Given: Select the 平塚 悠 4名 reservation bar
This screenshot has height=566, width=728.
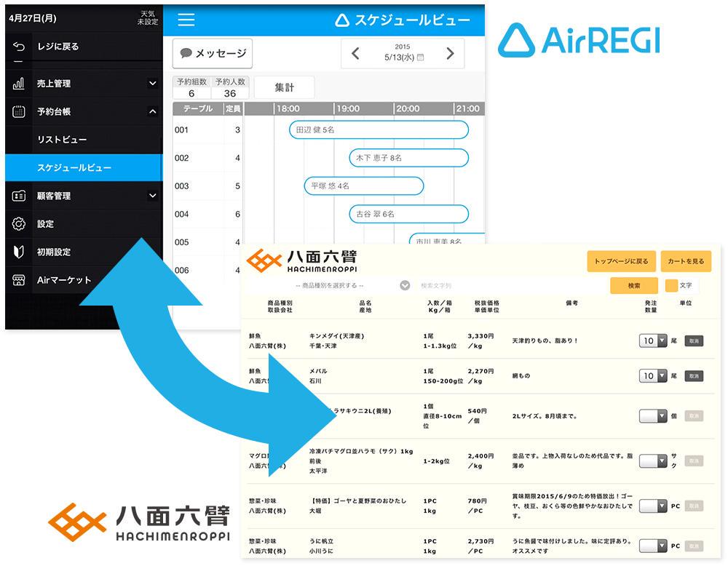Looking at the screenshot, I should [364, 186].
